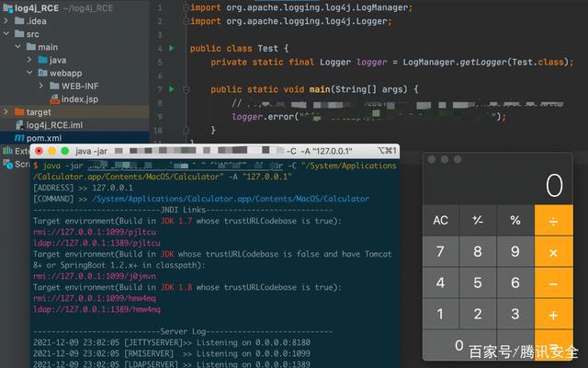Click the 0 key on Calculator

[x=459, y=345]
